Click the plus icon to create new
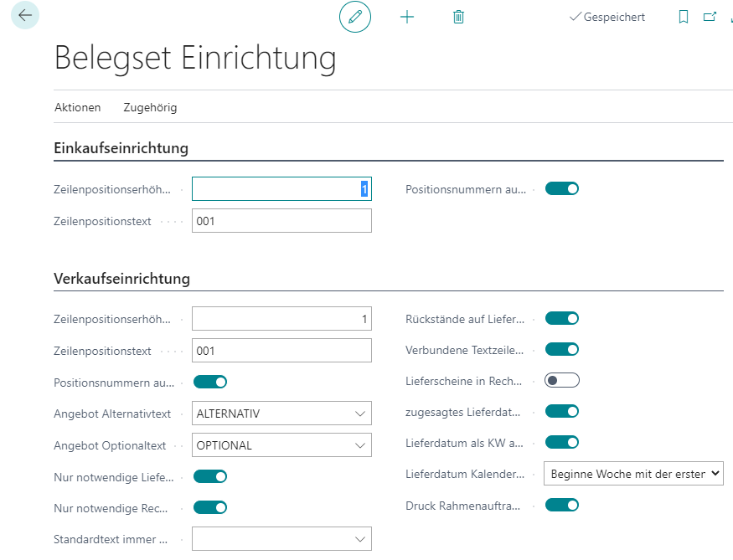733x560 pixels. click(x=407, y=17)
